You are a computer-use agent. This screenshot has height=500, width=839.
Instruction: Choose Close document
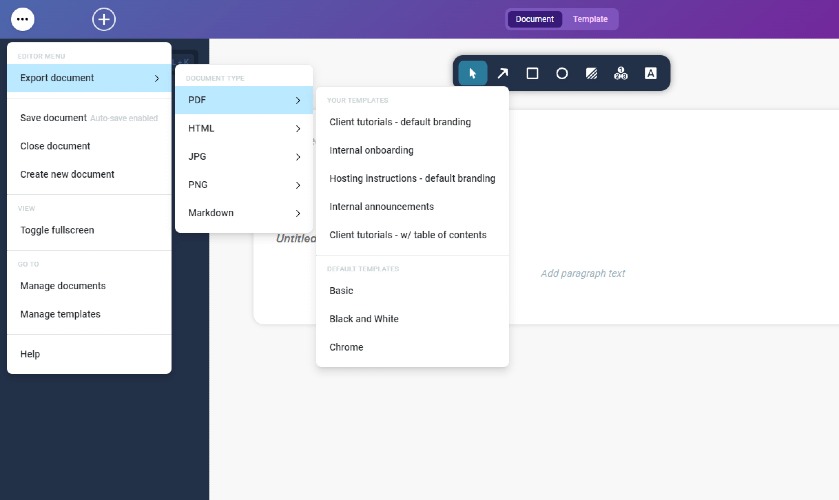click(89, 146)
